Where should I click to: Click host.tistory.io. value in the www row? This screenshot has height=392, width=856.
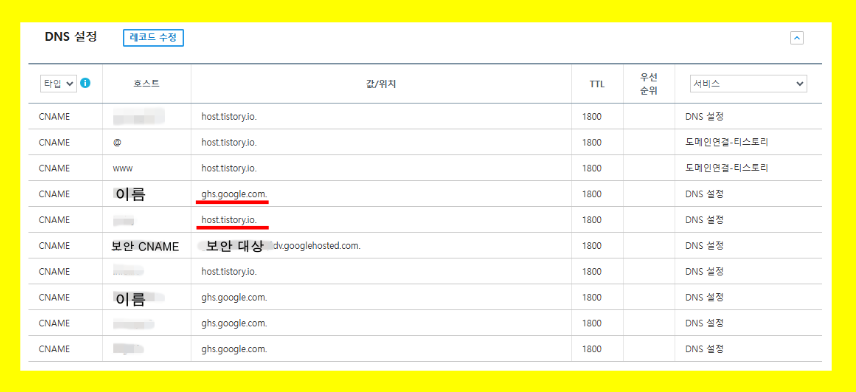pos(229,168)
